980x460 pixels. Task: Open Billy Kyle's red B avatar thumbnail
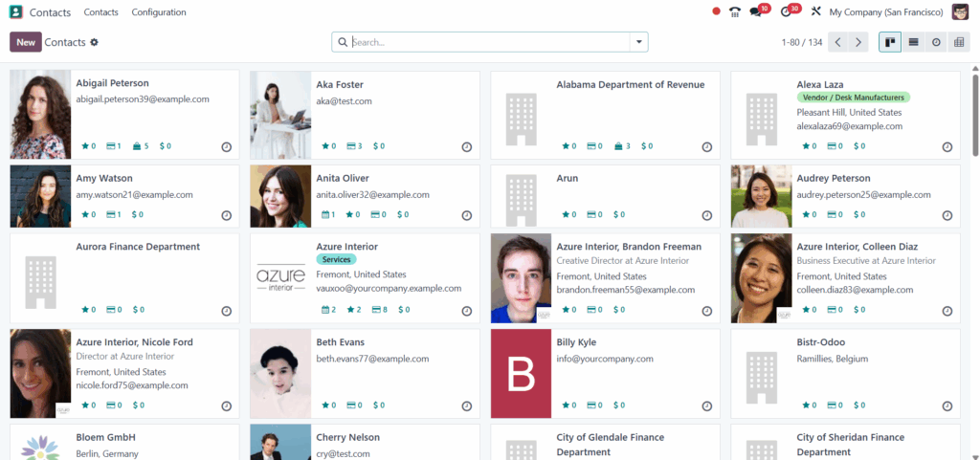point(521,374)
